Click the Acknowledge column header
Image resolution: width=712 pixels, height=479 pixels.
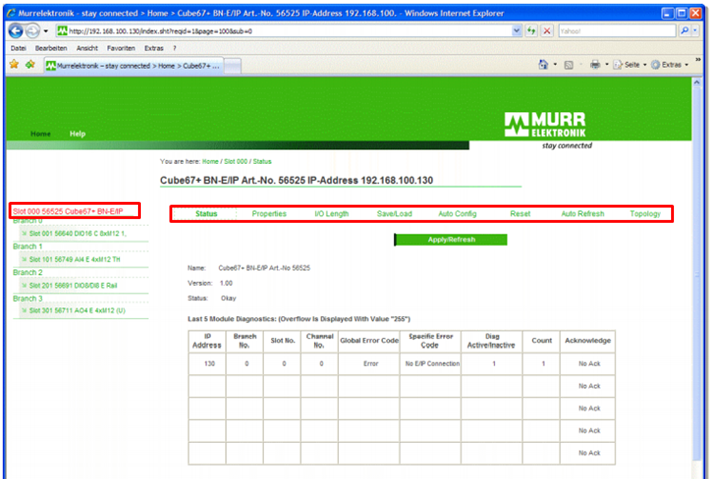pos(588,341)
